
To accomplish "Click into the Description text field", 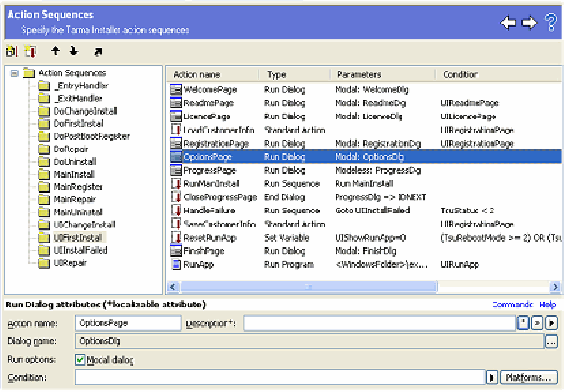I will [376, 323].
